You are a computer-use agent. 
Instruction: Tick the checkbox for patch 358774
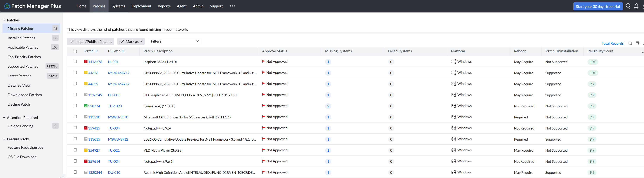pos(75,105)
